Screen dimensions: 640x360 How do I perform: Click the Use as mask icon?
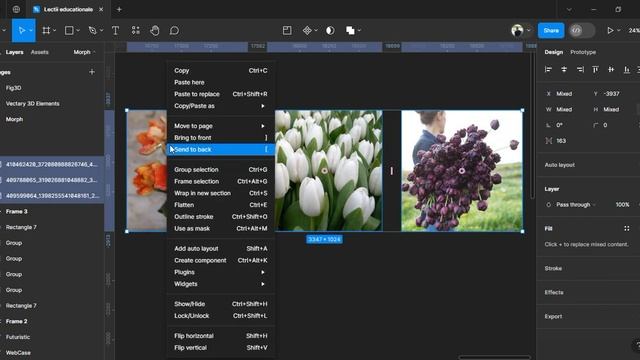(x=330, y=30)
